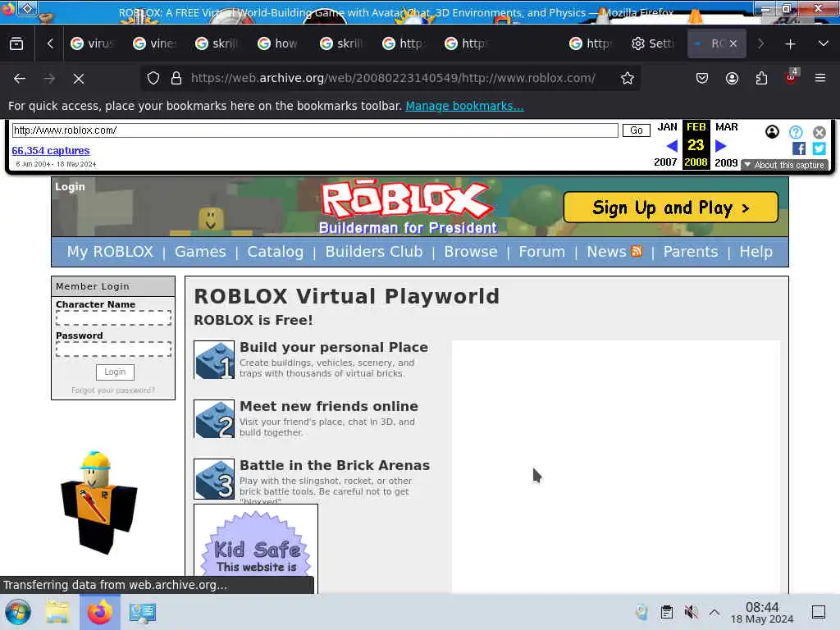Select 2009 year in Wayback toolbar
The image size is (840, 630).
(x=726, y=162)
